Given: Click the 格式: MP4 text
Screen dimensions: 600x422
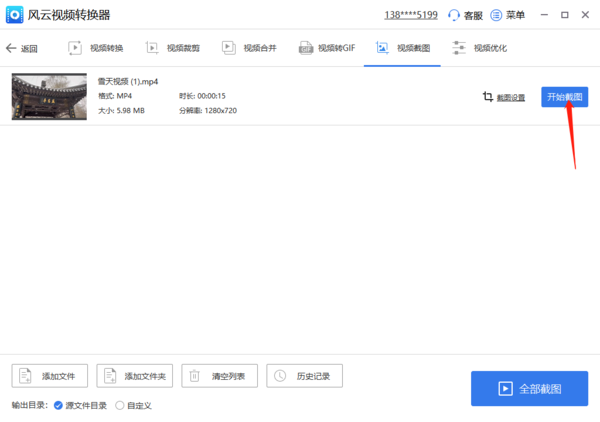Looking at the screenshot, I should pyautogui.click(x=115, y=96).
